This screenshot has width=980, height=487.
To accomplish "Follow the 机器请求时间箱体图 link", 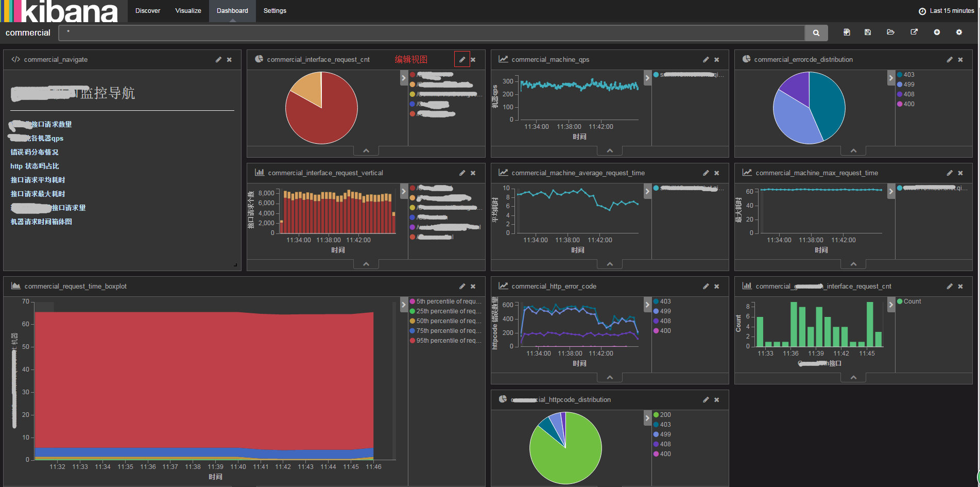I will (x=41, y=222).
